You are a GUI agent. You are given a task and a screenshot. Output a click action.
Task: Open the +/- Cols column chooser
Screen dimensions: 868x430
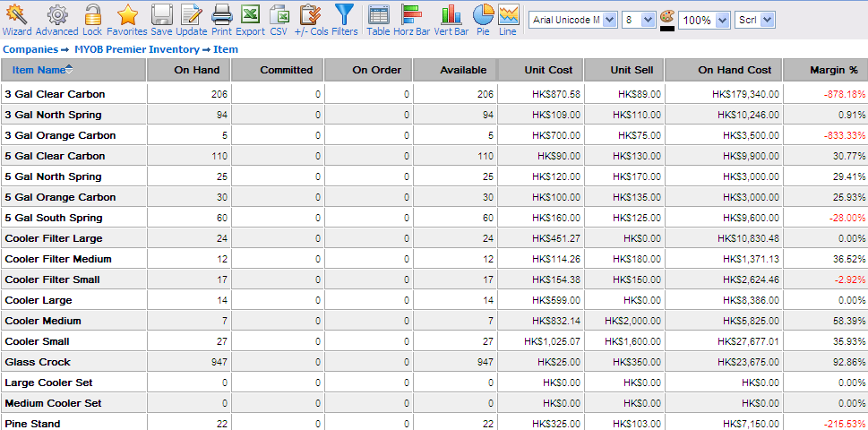coord(311,21)
